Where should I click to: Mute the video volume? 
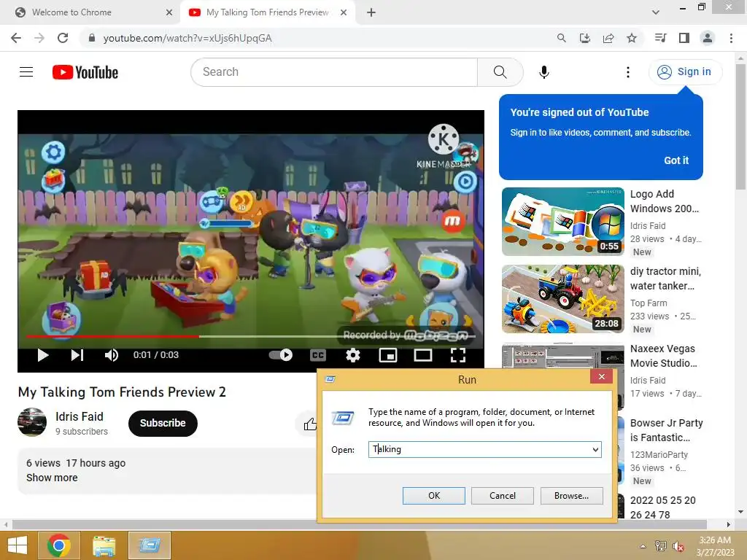point(111,355)
